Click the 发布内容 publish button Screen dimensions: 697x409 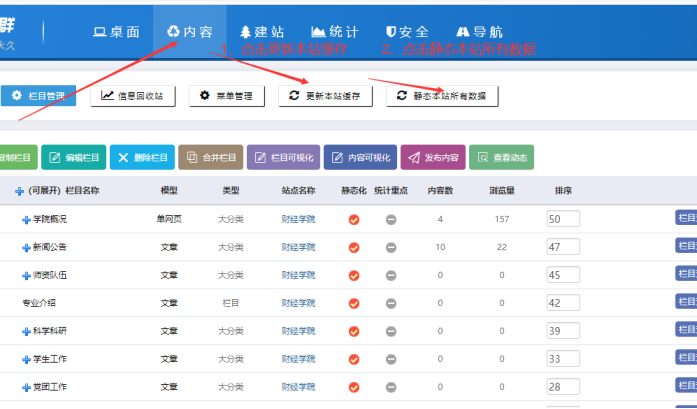432,157
